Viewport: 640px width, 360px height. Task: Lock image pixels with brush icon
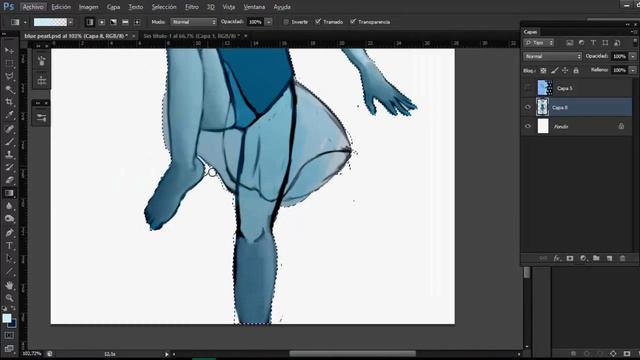pos(554,71)
